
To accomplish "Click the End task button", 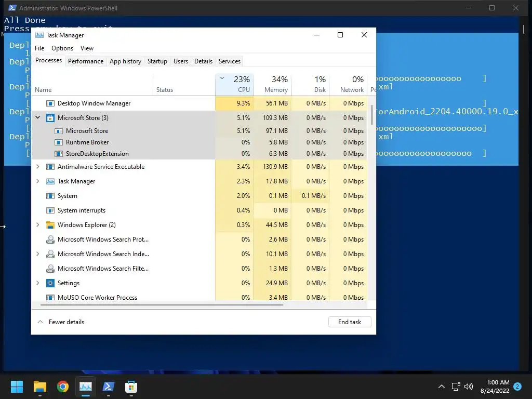I will pos(350,322).
